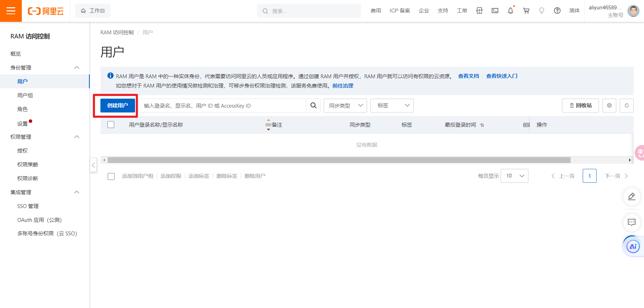Open the API tools icon

click(x=479, y=11)
